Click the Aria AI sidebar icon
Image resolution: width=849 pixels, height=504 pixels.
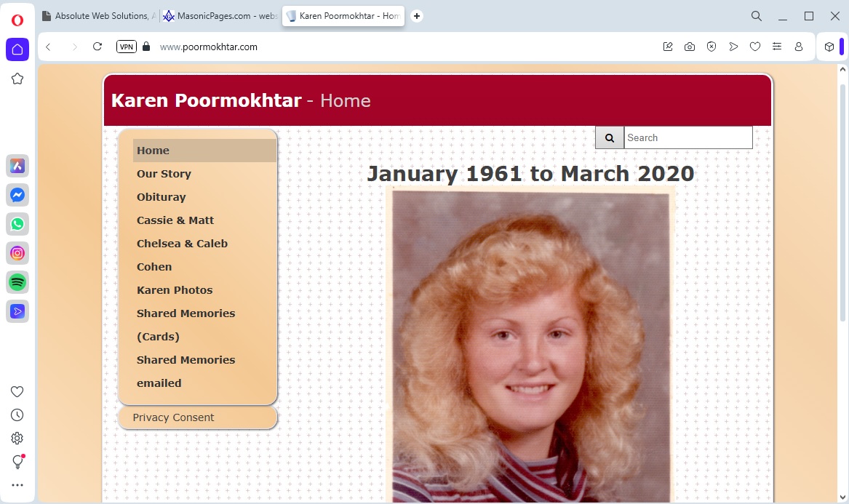click(17, 166)
